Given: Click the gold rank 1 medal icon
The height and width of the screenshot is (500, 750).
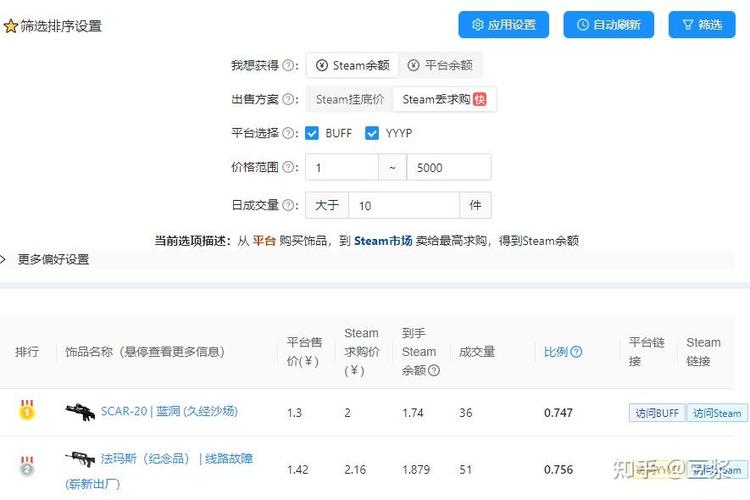Looking at the screenshot, I should (27, 410).
